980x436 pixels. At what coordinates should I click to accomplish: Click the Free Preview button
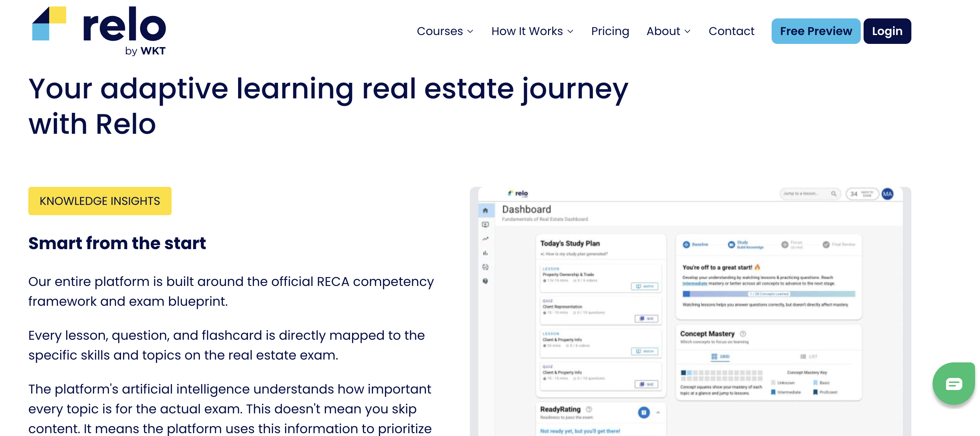pos(815,31)
